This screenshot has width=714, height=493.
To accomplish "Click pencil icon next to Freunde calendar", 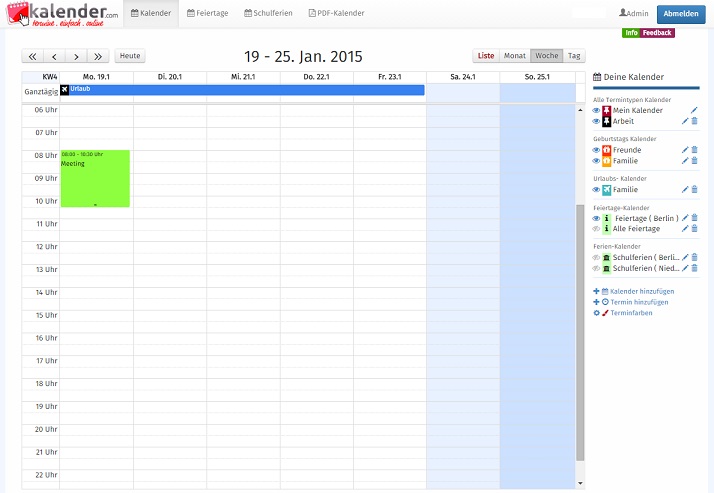I will (x=685, y=150).
